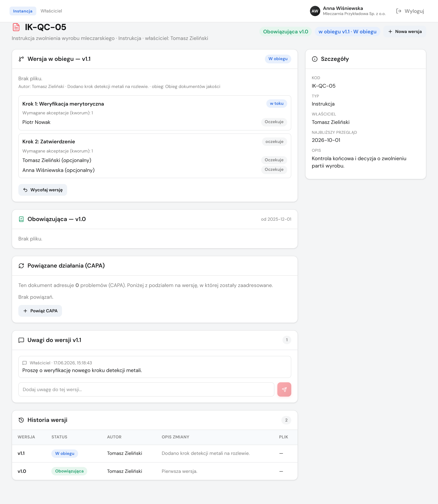Click the v1.1 cell in Historia wersji
Viewport: 438px width, 504px height.
(x=21, y=453)
